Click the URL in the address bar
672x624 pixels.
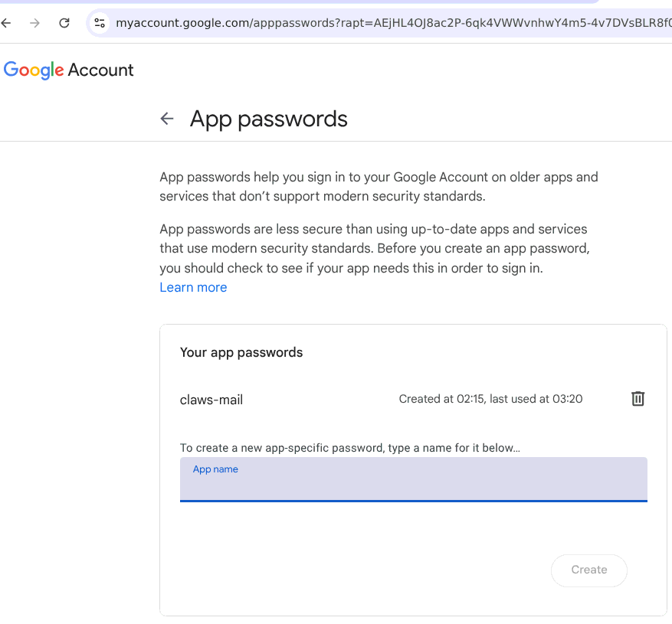393,23
